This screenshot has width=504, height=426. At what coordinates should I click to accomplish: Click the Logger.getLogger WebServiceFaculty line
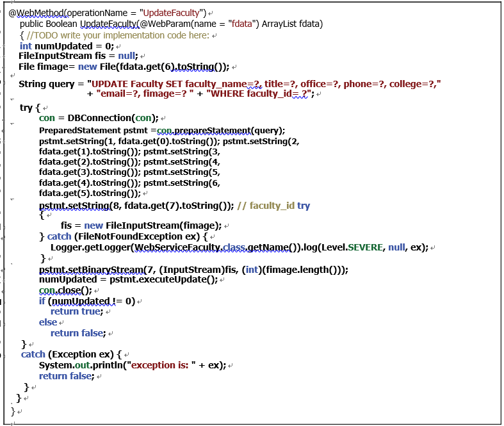240,247
